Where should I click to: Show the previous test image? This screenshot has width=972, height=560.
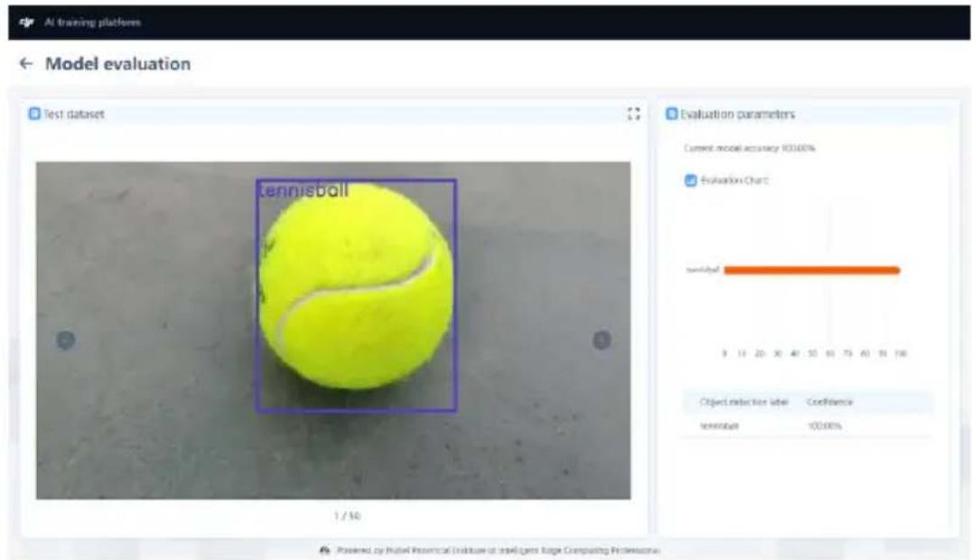coord(66,340)
